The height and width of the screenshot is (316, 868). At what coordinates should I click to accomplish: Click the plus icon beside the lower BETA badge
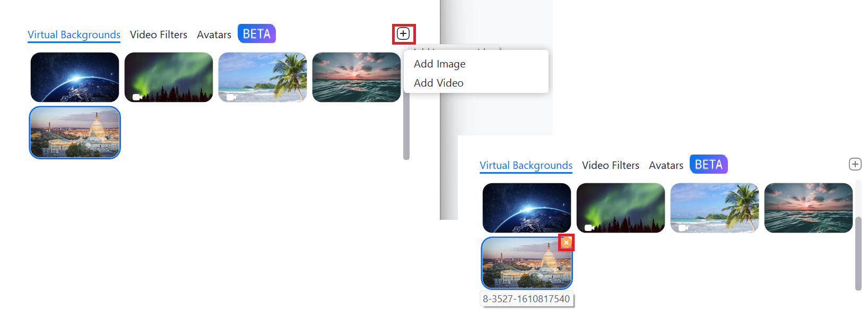tap(855, 164)
